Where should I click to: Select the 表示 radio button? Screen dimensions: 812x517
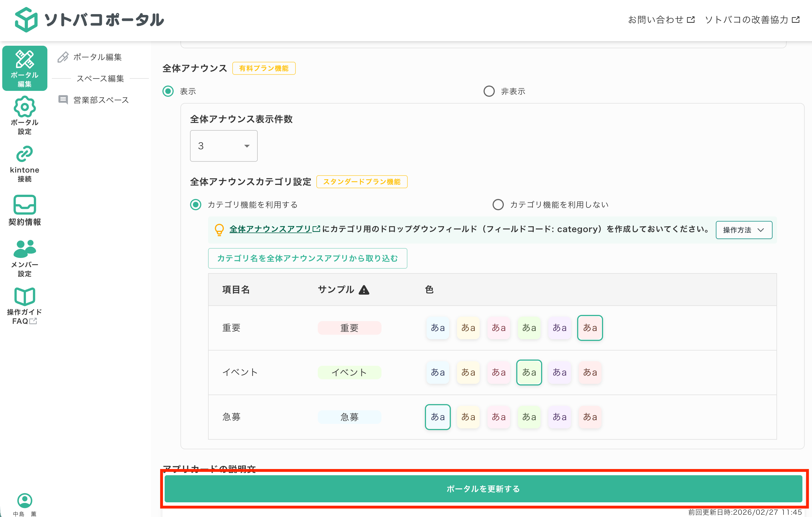coord(168,91)
